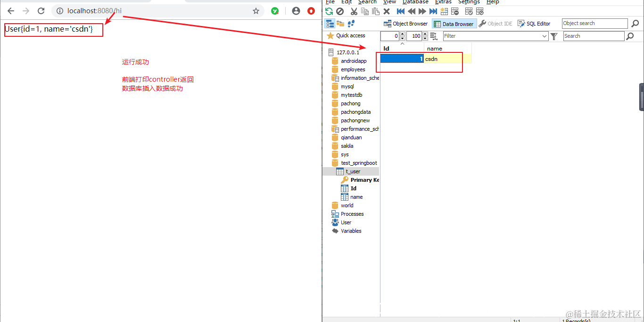Toggle the footsteps history icon
This screenshot has height=322, width=644.
351,24
